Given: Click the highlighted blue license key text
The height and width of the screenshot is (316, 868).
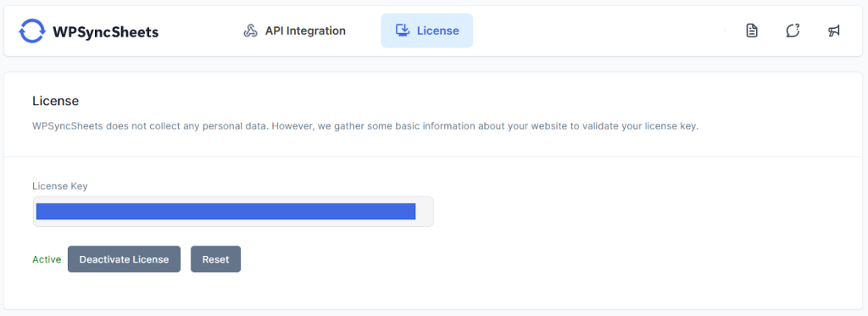Looking at the screenshot, I should coord(225,212).
